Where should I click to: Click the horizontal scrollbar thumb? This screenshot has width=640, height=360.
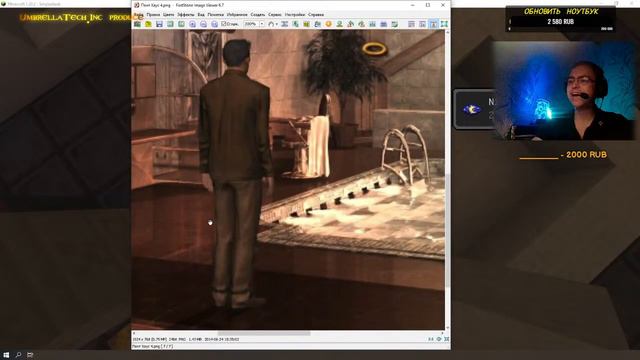coord(264,333)
